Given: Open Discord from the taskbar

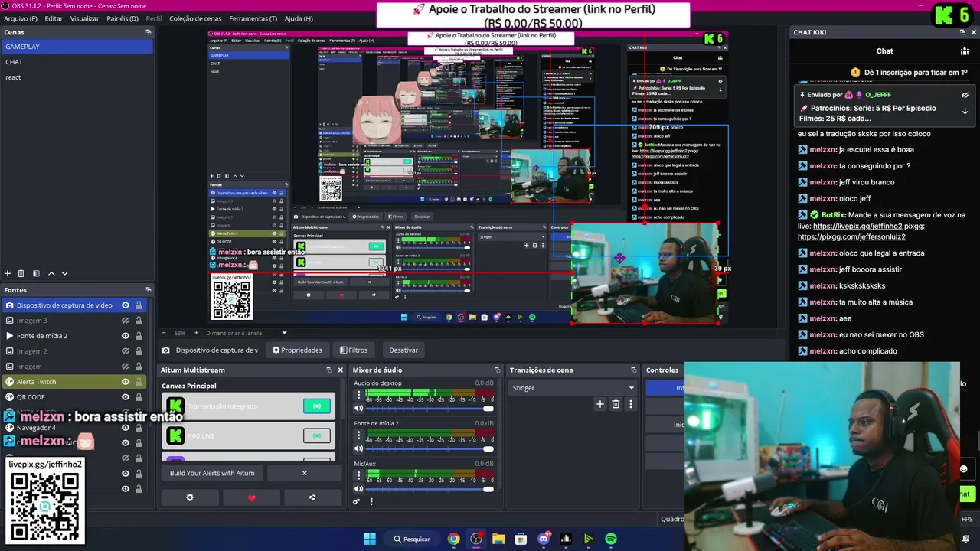Looking at the screenshot, I should [544, 539].
